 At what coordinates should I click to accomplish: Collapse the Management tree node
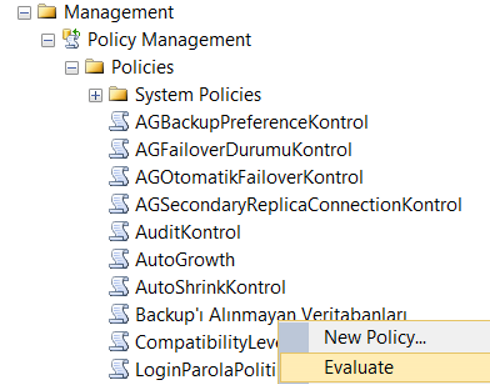point(24,14)
